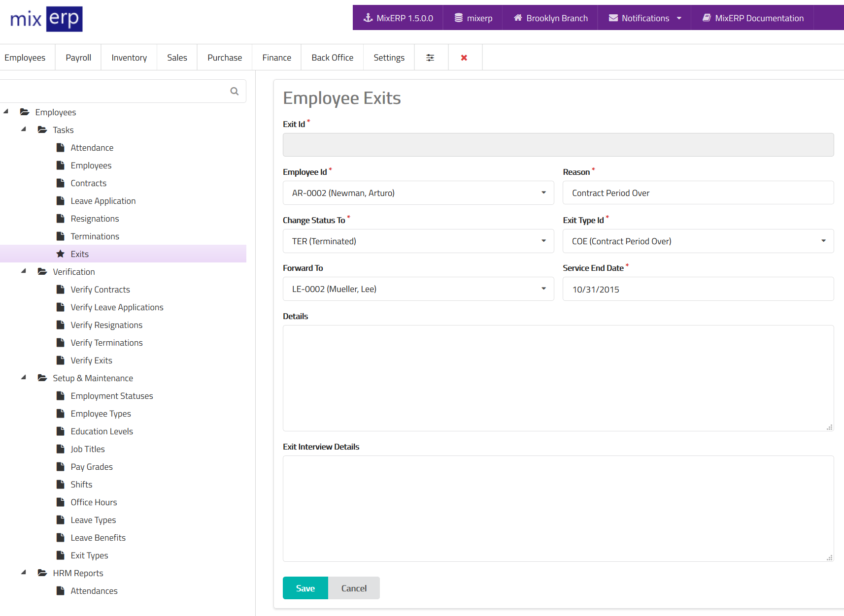Open Education Levels in sidebar

tap(101, 431)
